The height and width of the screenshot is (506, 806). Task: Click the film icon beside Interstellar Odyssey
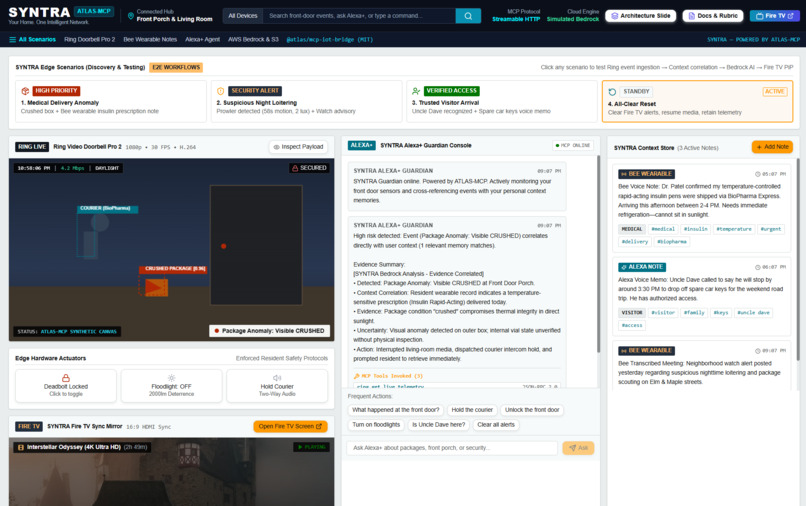point(21,447)
